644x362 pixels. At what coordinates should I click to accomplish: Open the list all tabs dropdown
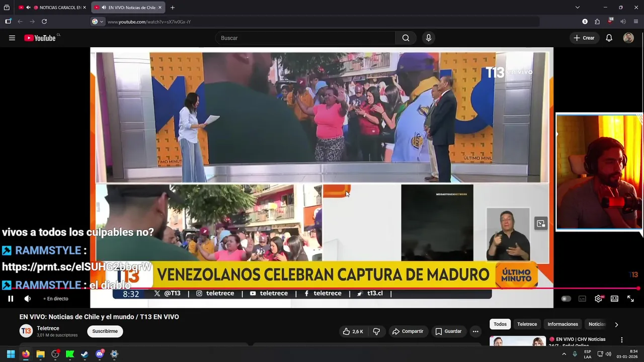click(x=578, y=8)
